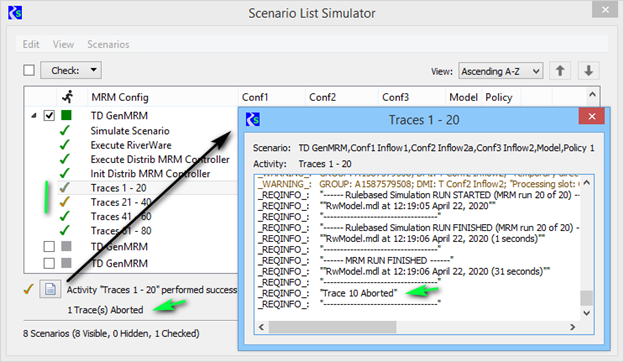This screenshot has height=362, width=624.
Task: Click the "Trace 10 Aborted" log line
Action: (359, 293)
